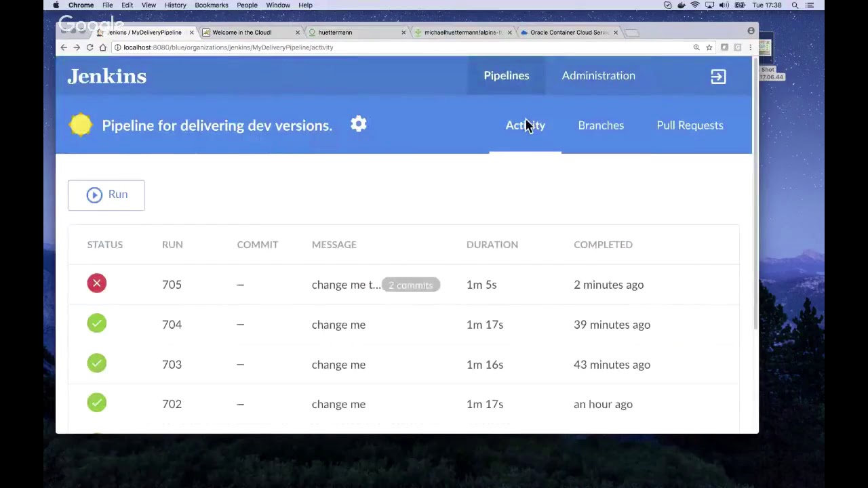This screenshot has height=488, width=868.
Task: Click the change me message of run 703
Action: tap(338, 365)
